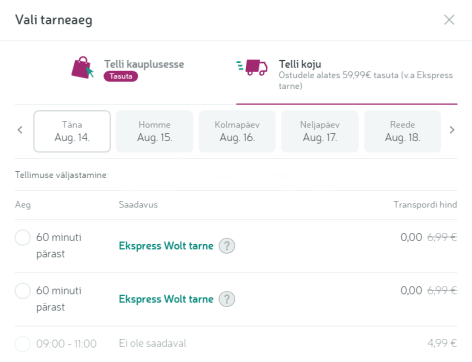Click second Ekspress Wolt tarne link
The width and height of the screenshot is (472, 362).
click(x=166, y=299)
